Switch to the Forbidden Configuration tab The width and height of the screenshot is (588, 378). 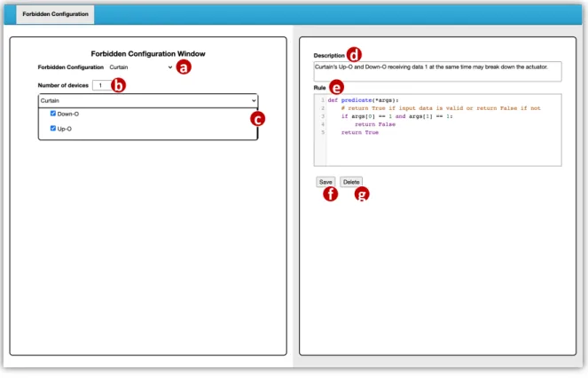[55, 14]
